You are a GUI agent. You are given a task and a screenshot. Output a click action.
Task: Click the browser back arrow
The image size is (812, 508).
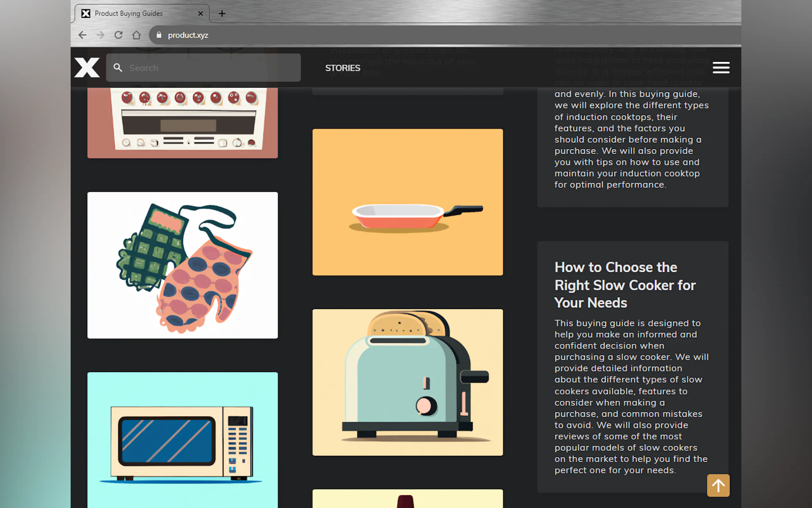(82, 35)
